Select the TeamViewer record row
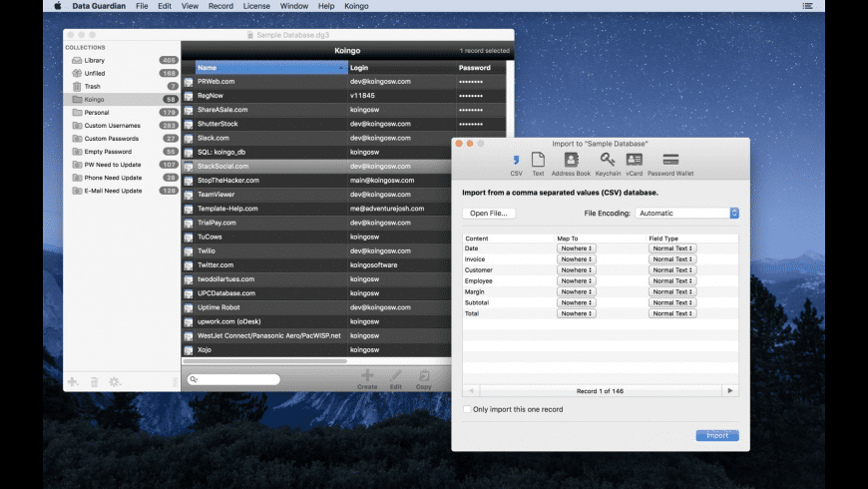Screen dimensions: 868x489 pos(316,195)
